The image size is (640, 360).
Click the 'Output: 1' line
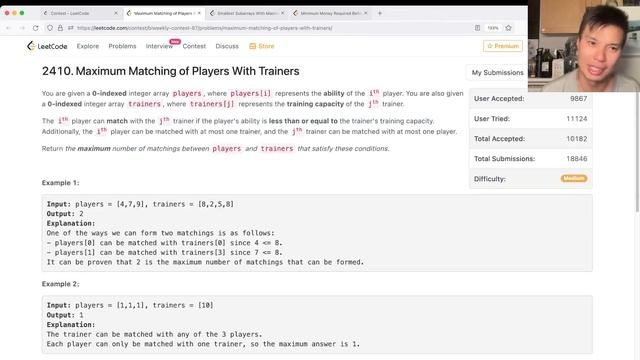(65, 315)
